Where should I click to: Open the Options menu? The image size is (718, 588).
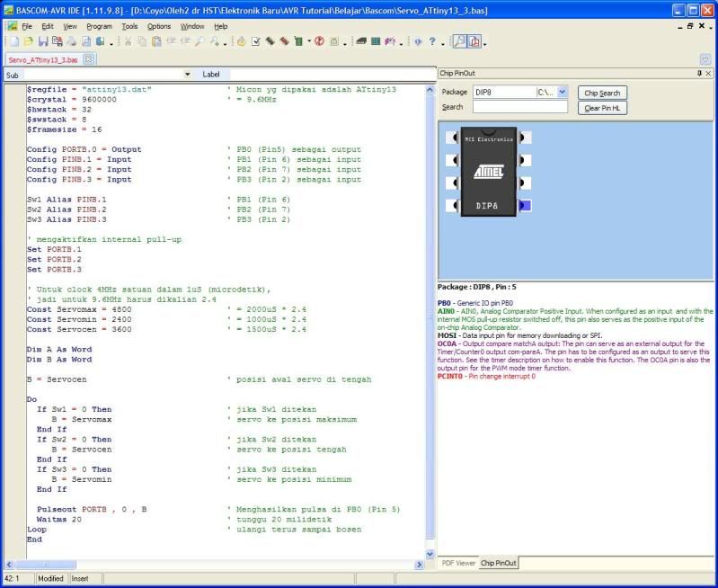(x=159, y=27)
